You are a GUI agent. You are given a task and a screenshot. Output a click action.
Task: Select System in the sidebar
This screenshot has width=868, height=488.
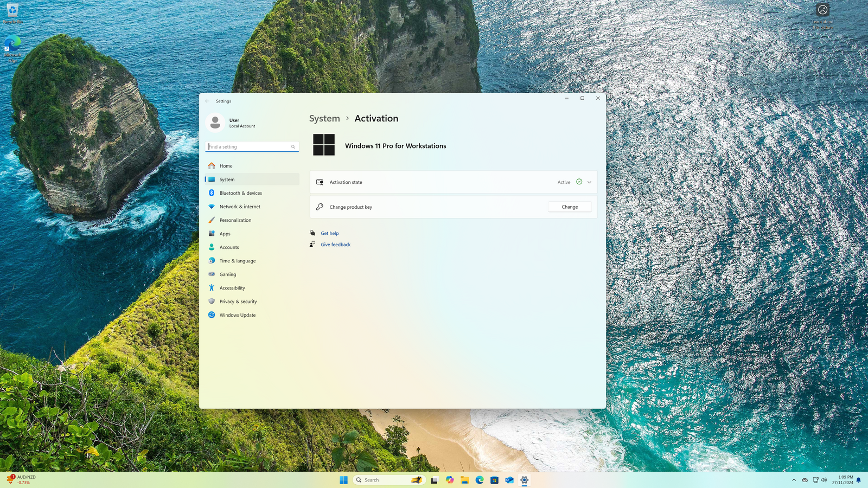pyautogui.click(x=252, y=179)
